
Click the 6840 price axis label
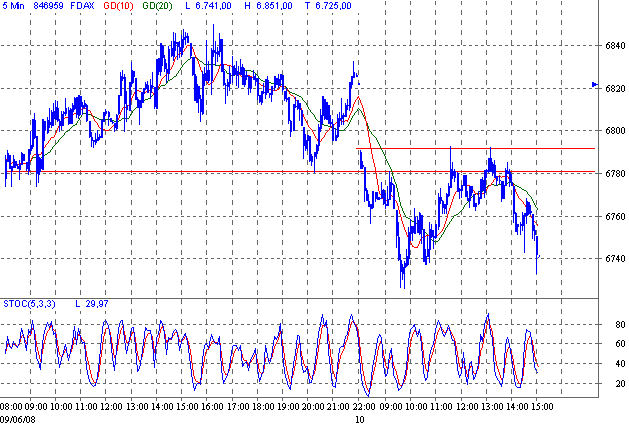pos(615,46)
